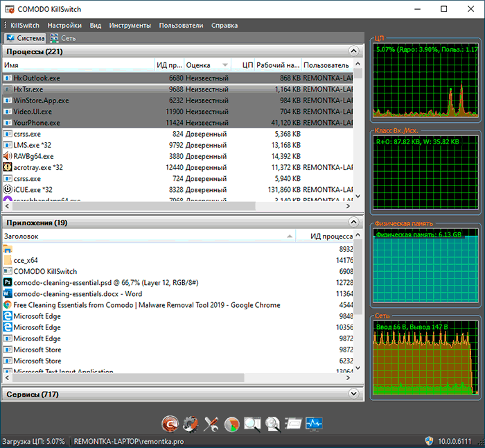
Task: Click the document magnifier search icon
Action: (273, 424)
